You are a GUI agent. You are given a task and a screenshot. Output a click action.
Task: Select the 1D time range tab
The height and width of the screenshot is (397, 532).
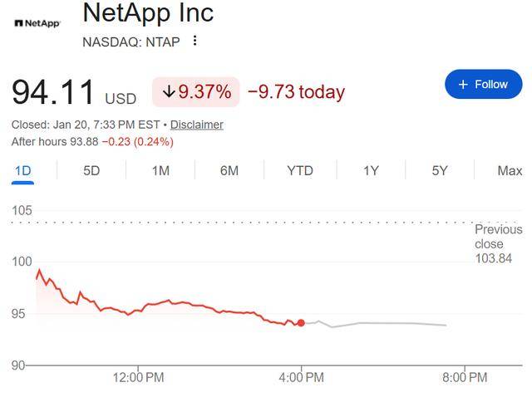[22, 170]
